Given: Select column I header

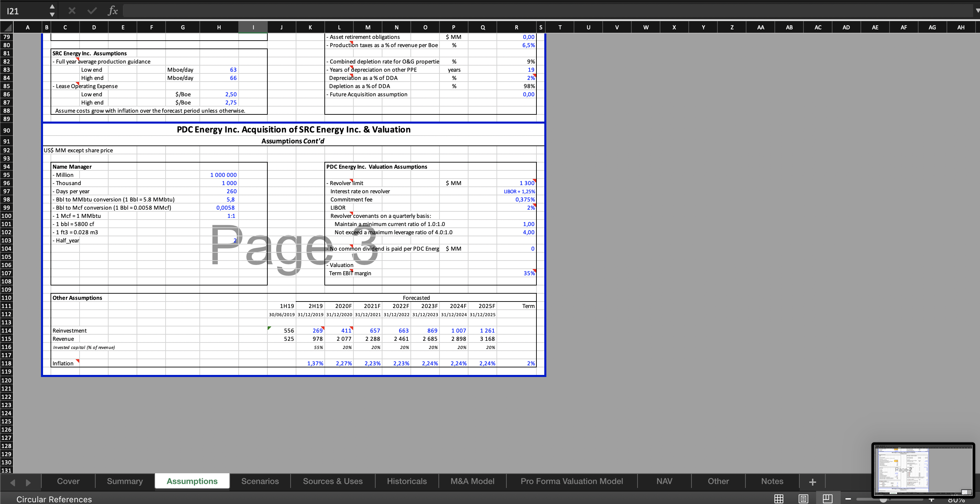Looking at the screenshot, I should (x=253, y=27).
